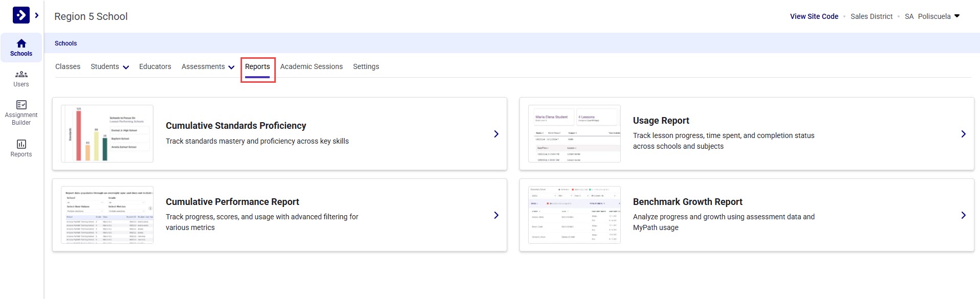
Task: Open the SA Poliscuela user menu
Action: tap(932, 16)
